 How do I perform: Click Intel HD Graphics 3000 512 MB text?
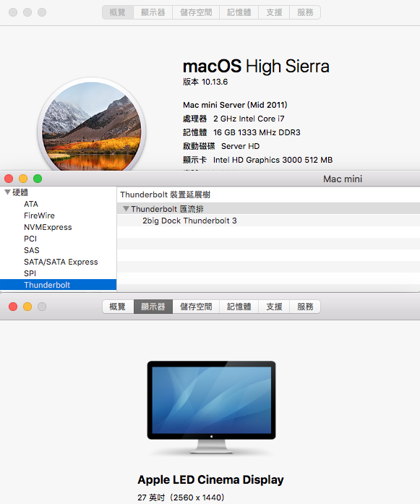point(273,160)
